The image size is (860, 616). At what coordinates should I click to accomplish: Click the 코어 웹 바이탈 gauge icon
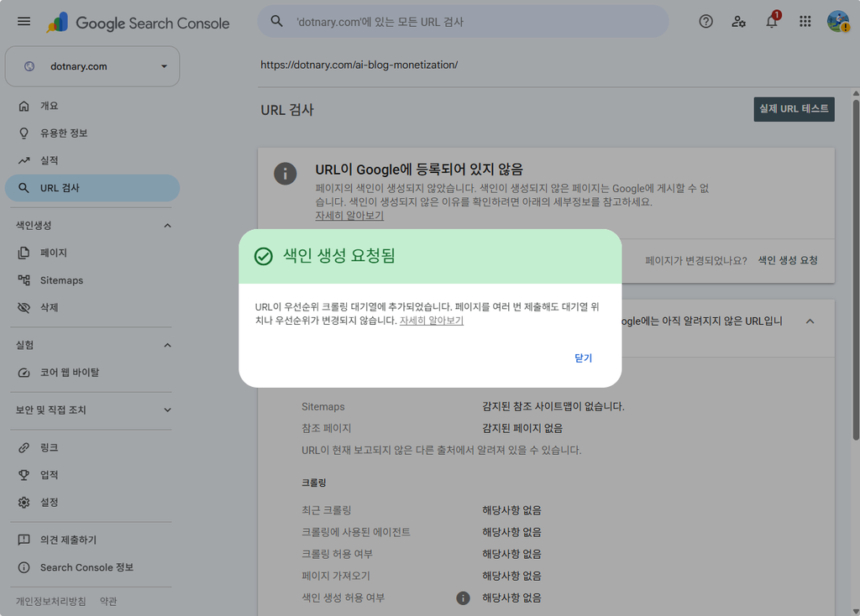click(24, 373)
